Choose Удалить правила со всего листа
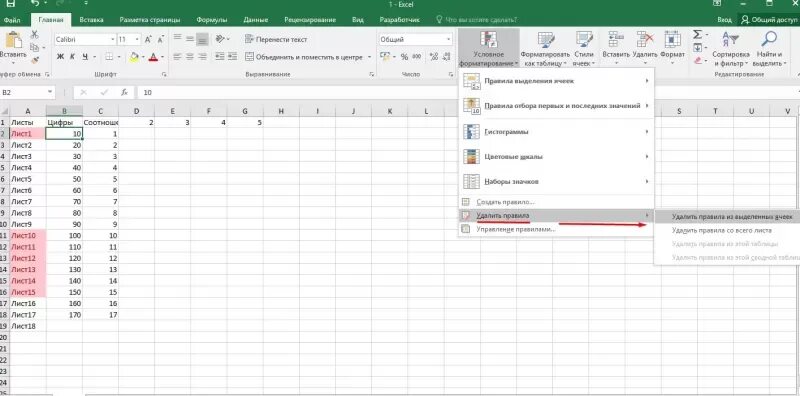This screenshot has width=800, height=396. tap(727, 230)
